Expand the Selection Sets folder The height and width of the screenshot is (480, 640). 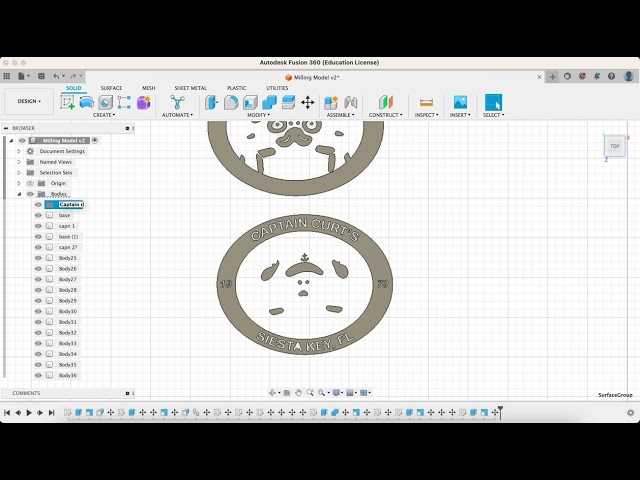pos(19,173)
